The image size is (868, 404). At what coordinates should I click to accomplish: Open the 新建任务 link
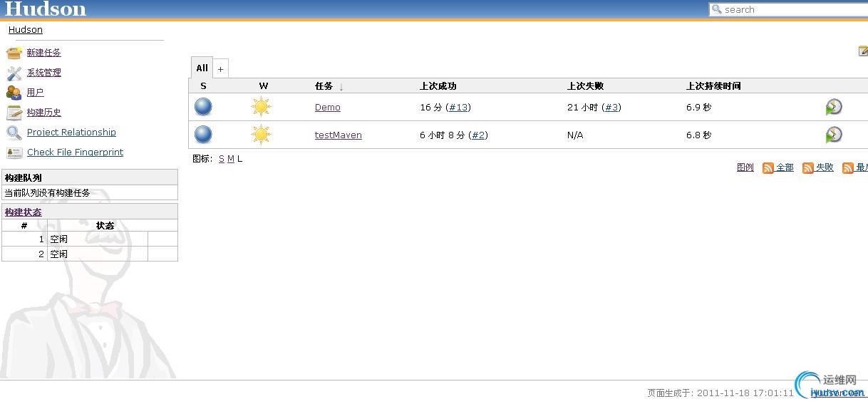(44, 53)
